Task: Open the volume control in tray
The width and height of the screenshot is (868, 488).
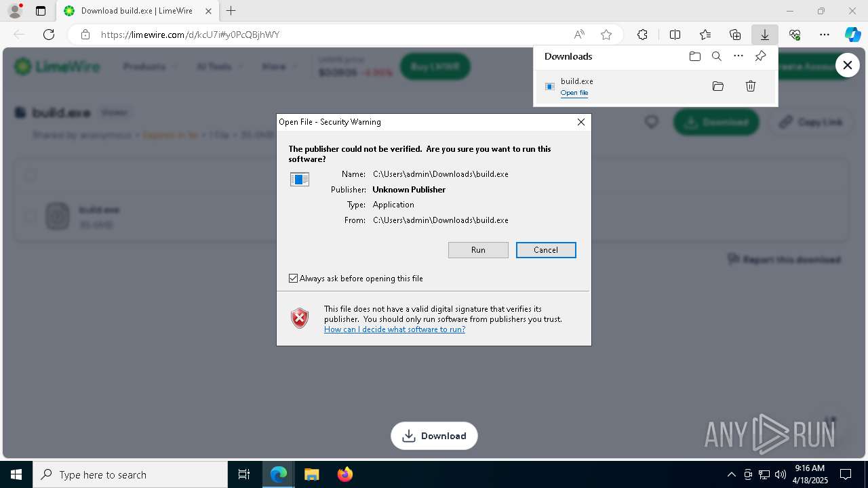Action: coord(781,474)
